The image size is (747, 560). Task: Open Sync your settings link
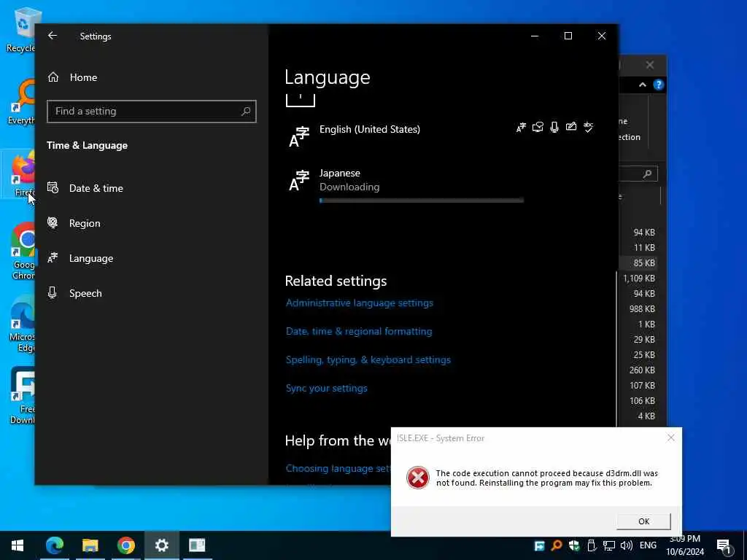326,388
